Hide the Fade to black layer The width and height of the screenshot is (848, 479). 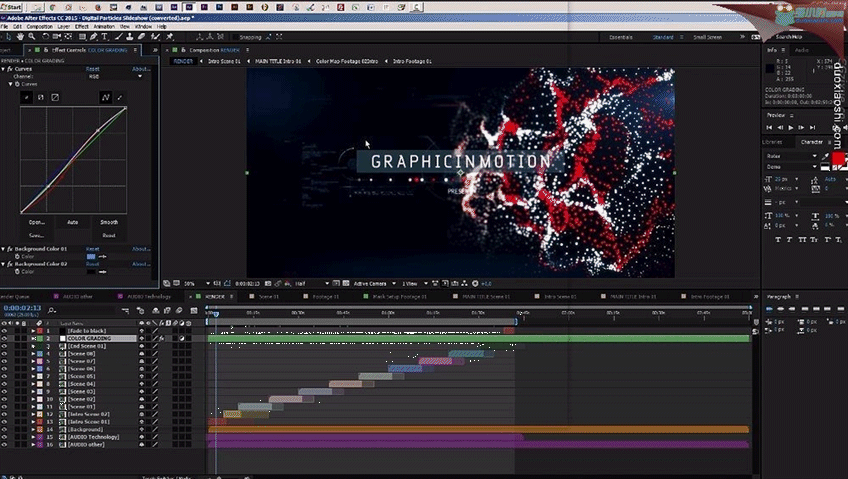4,330
